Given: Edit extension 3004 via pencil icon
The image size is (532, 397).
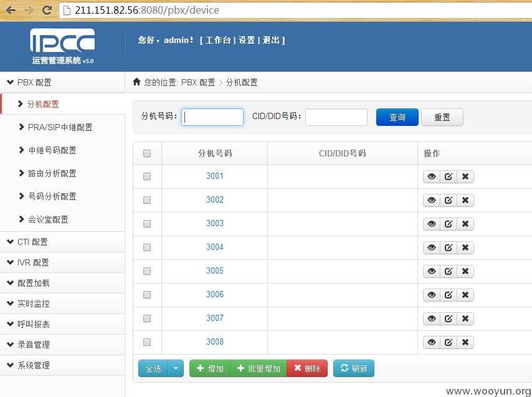Looking at the screenshot, I should pyautogui.click(x=449, y=247).
